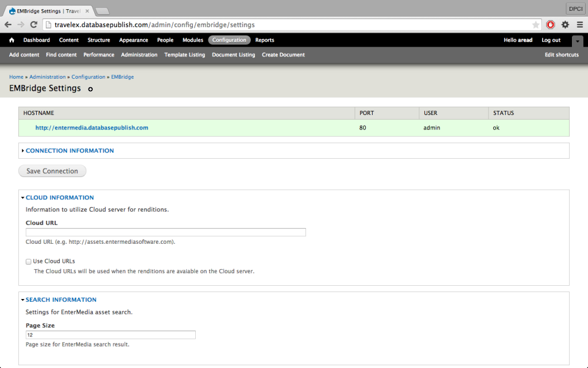The height and width of the screenshot is (368, 588).
Task: Open the red extension icon in toolbar
Action: click(x=551, y=25)
